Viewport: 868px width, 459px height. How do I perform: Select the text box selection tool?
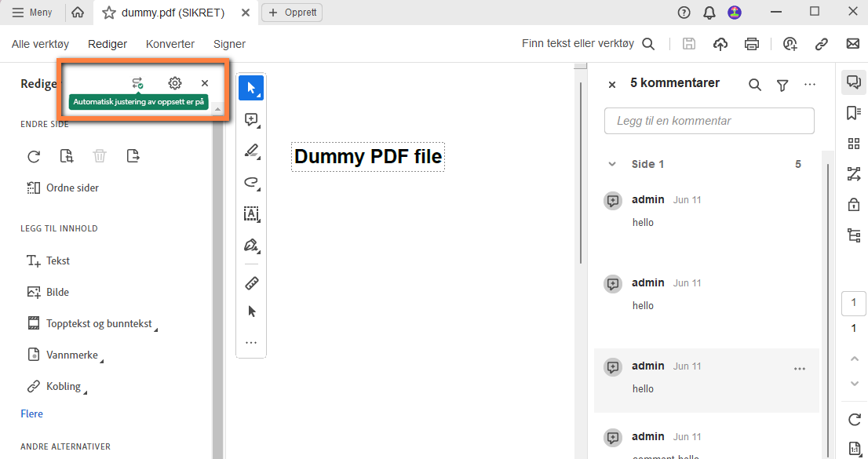point(251,213)
